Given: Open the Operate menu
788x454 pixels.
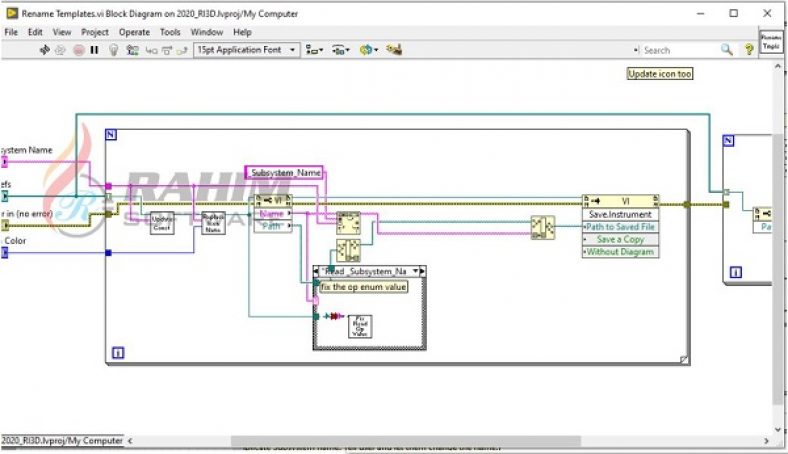Looking at the screenshot, I should coord(134,32).
